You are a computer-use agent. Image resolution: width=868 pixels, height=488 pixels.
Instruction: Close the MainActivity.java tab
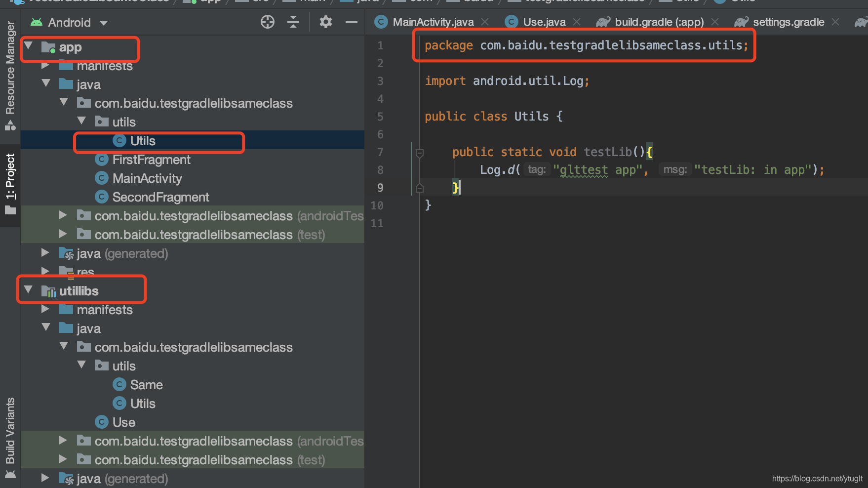pyautogui.click(x=485, y=22)
